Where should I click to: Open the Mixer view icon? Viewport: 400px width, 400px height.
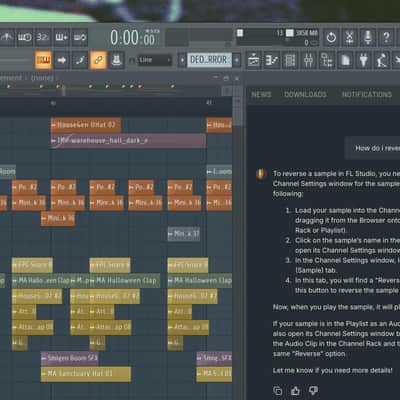click(x=308, y=61)
